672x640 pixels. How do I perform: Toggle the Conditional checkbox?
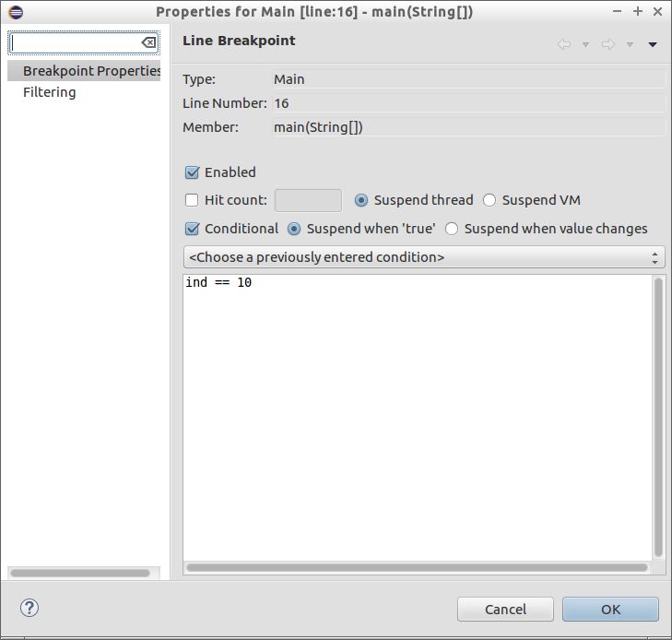[193, 229]
